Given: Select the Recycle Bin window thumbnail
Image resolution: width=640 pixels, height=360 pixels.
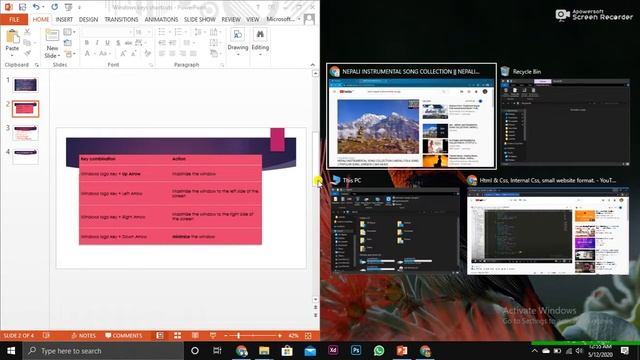Looking at the screenshot, I should click(x=565, y=122).
